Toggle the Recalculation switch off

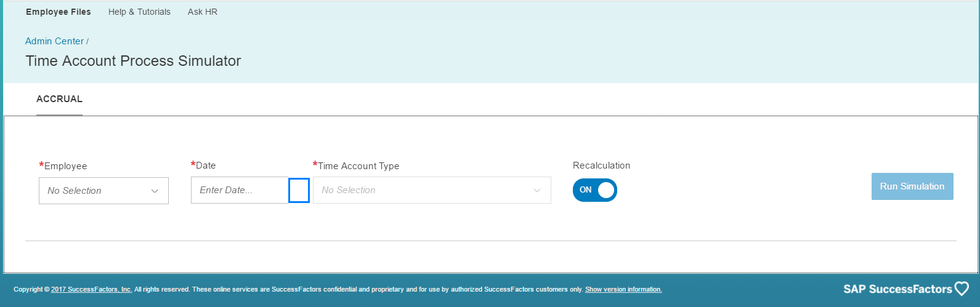(595, 190)
